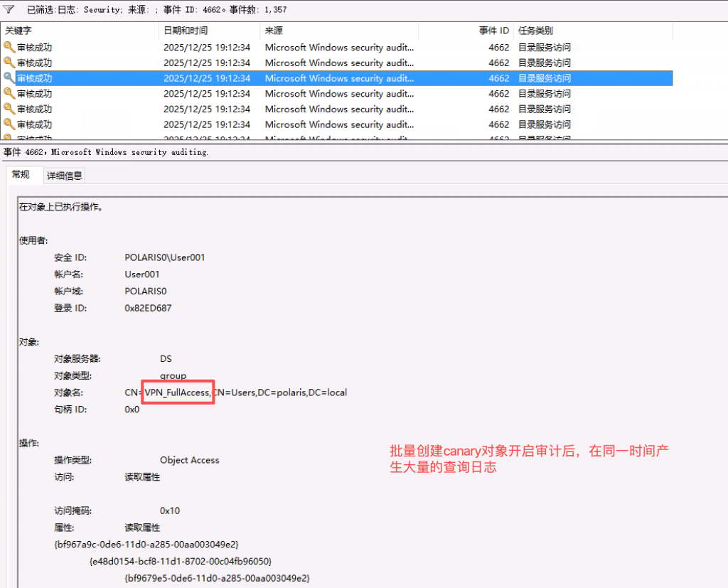The height and width of the screenshot is (588, 728).
Task: Click the GUID starting with e48d0154
Action: (180, 561)
